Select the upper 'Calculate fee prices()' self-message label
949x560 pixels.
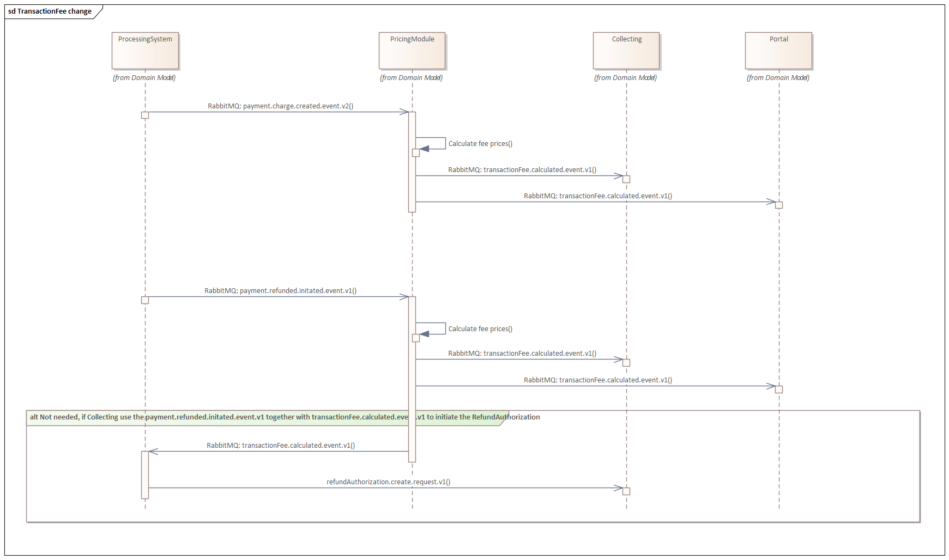480,144
